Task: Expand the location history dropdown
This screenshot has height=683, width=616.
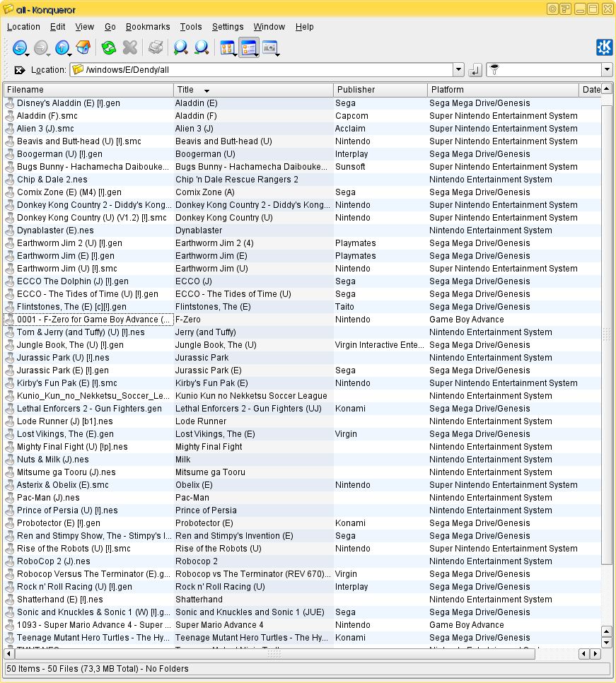Action: 458,70
